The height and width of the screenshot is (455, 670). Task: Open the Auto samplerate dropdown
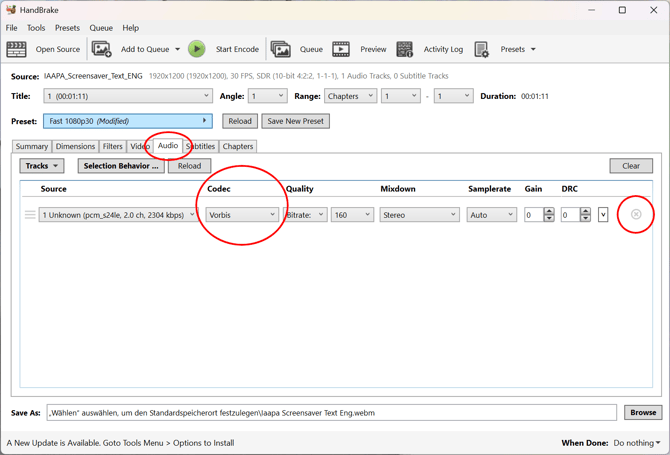point(491,214)
